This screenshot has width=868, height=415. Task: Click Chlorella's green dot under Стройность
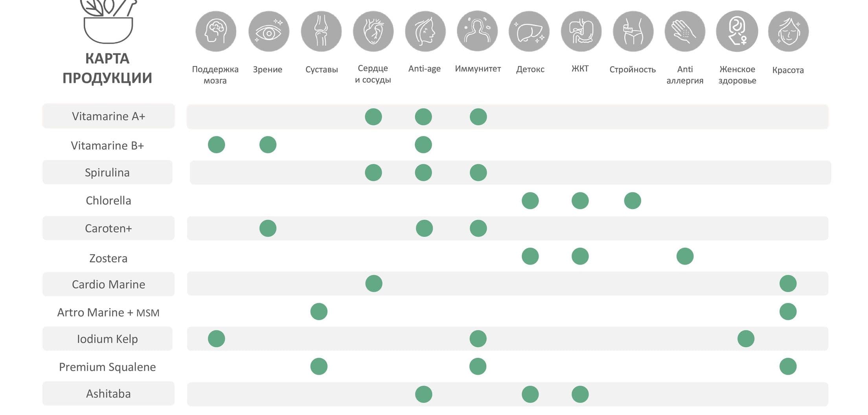[x=633, y=201]
